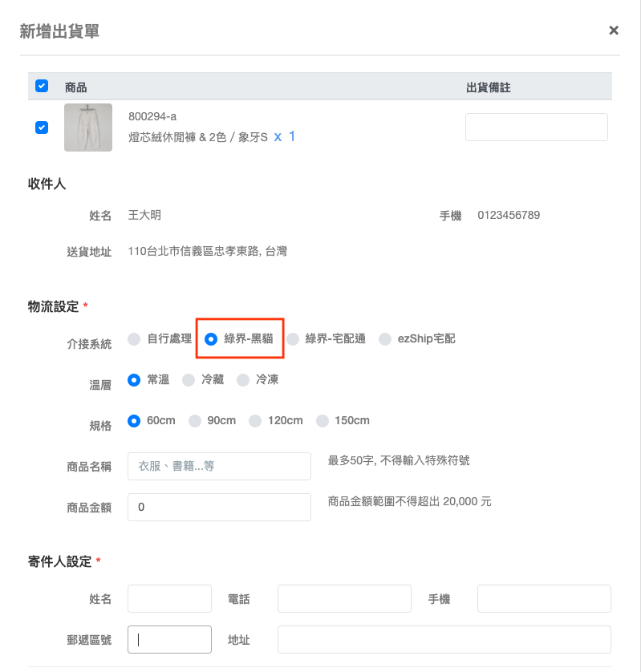Click the product name 燈芯絨休閒褲 & 2色 / 象牙S
This screenshot has width=641, height=672.
tap(198, 137)
